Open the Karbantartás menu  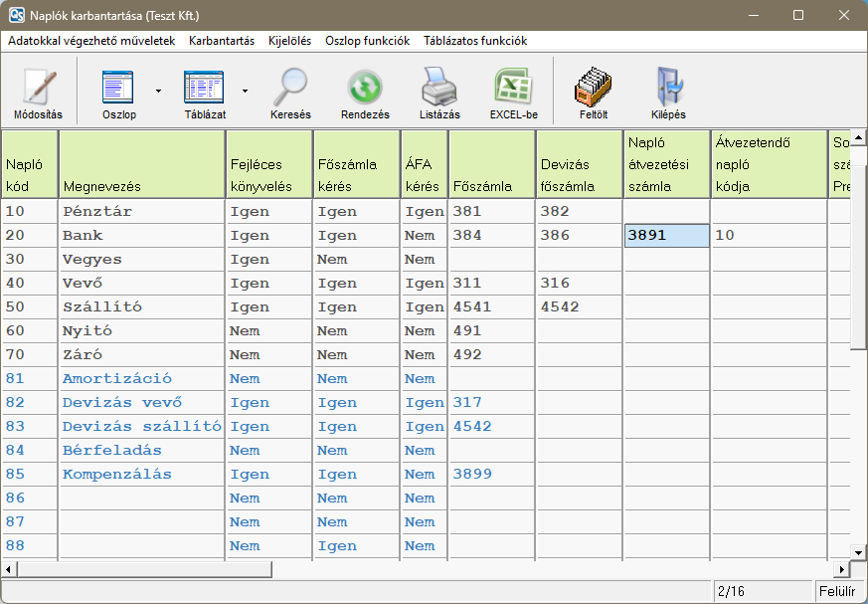click(221, 41)
